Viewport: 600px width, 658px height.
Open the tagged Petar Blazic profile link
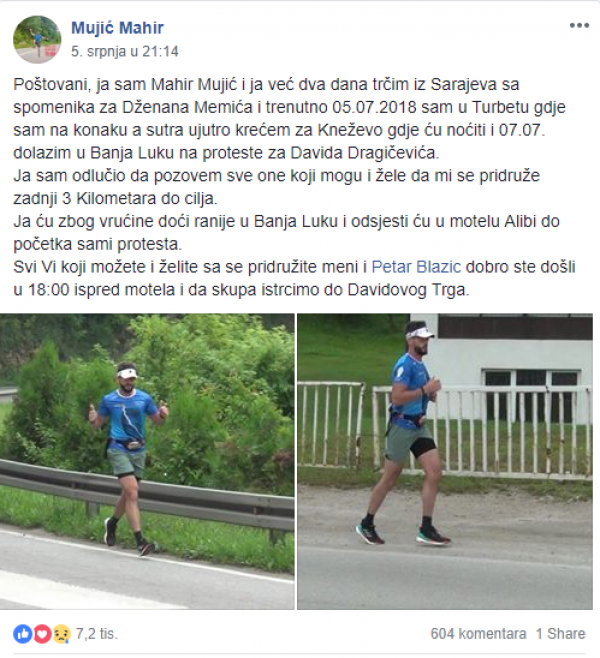click(416, 267)
